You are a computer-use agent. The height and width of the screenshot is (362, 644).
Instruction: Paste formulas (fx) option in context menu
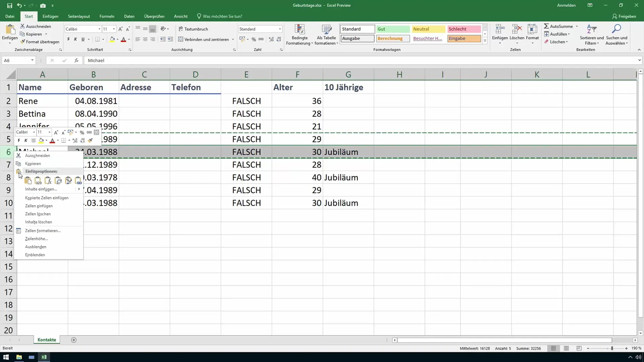(x=48, y=181)
